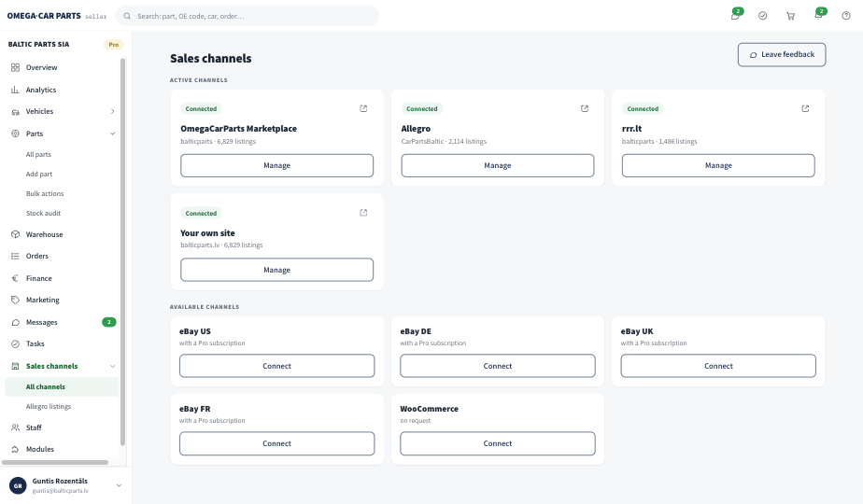Open Allegro channel external link icon

[x=585, y=108]
